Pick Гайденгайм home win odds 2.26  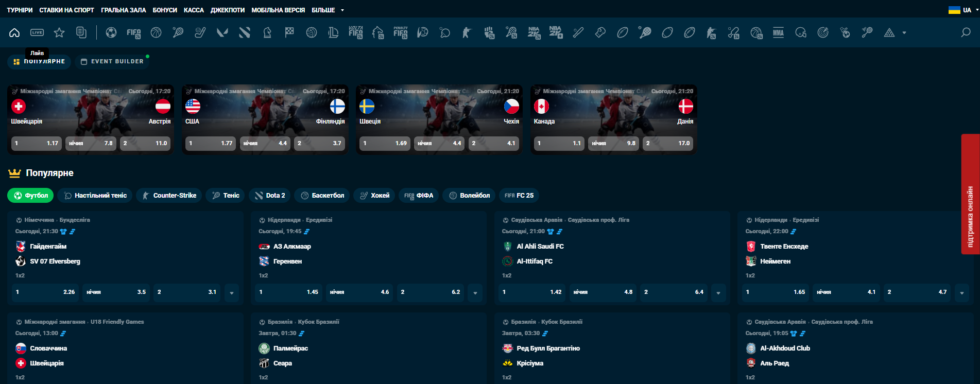coord(45,292)
